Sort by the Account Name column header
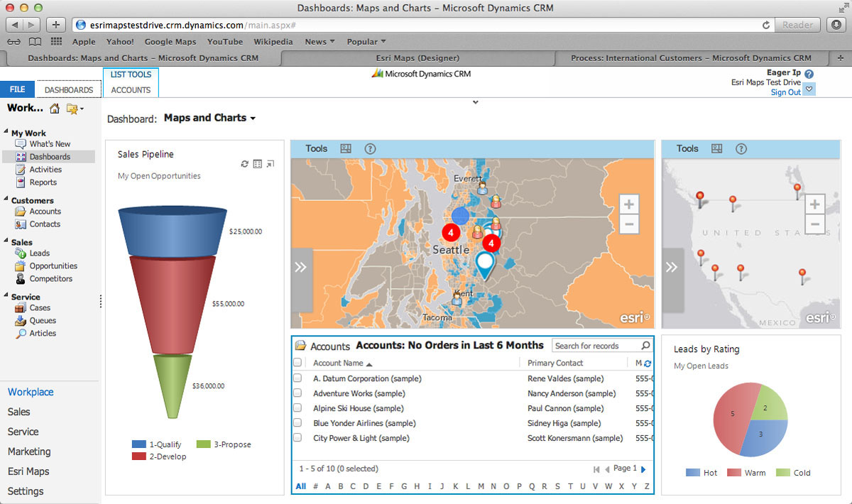 pyautogui.click(x=338, y=363)
